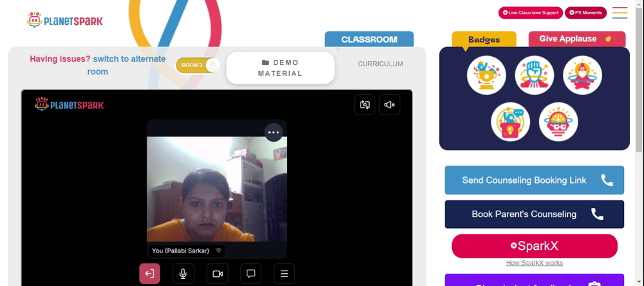Turn off the video camera

[x=217, y=274]
